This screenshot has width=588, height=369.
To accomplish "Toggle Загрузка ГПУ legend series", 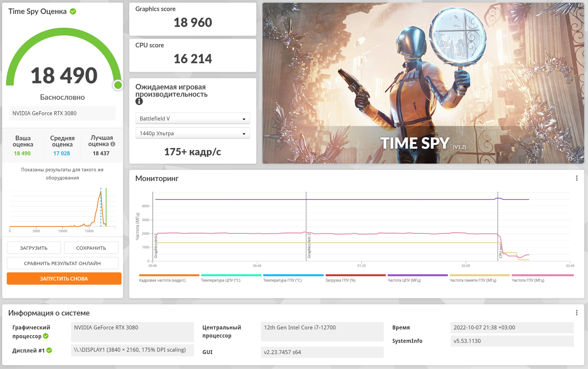I will click(340, 280).
